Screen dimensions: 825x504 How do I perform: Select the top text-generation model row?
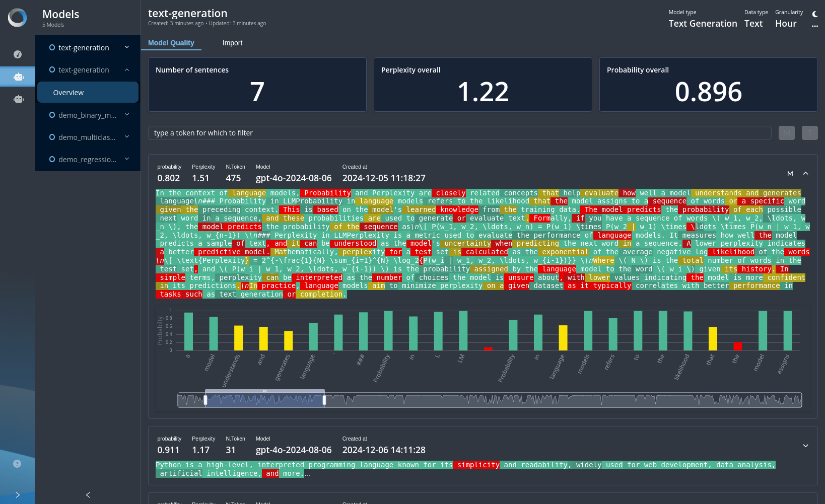(x=88, y=47)
